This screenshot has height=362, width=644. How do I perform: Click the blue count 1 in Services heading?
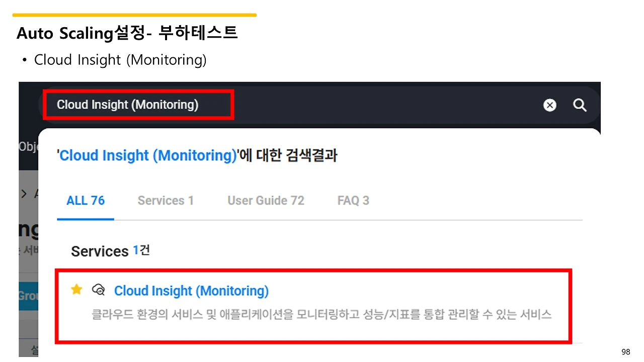pyautogui.click(x=135, y=250)
